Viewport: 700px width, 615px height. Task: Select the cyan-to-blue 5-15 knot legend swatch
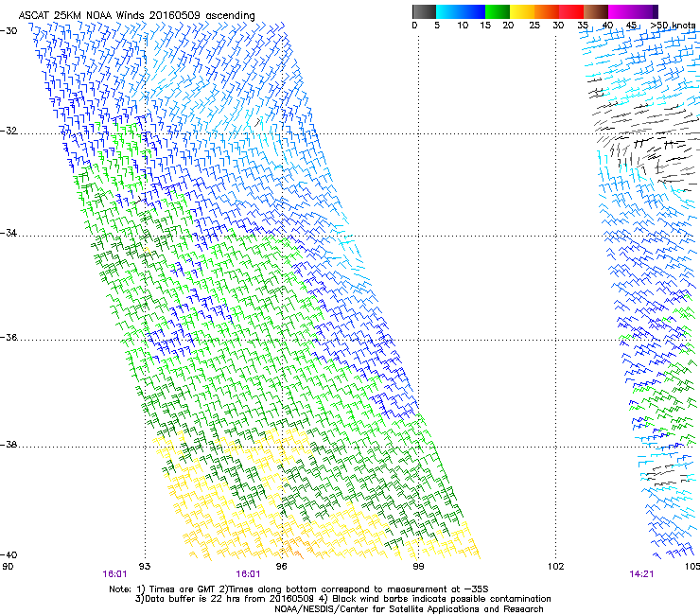(x=461, y=11)
